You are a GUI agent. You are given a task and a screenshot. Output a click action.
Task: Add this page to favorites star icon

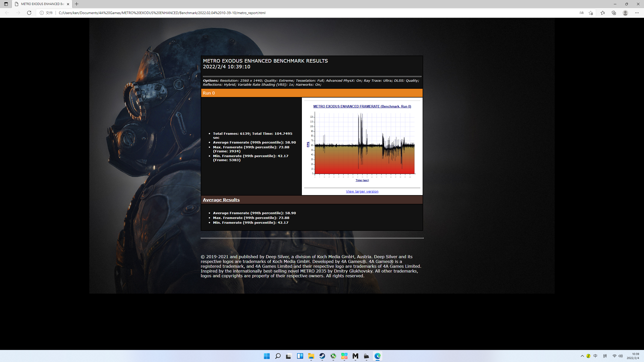(591, 13)
